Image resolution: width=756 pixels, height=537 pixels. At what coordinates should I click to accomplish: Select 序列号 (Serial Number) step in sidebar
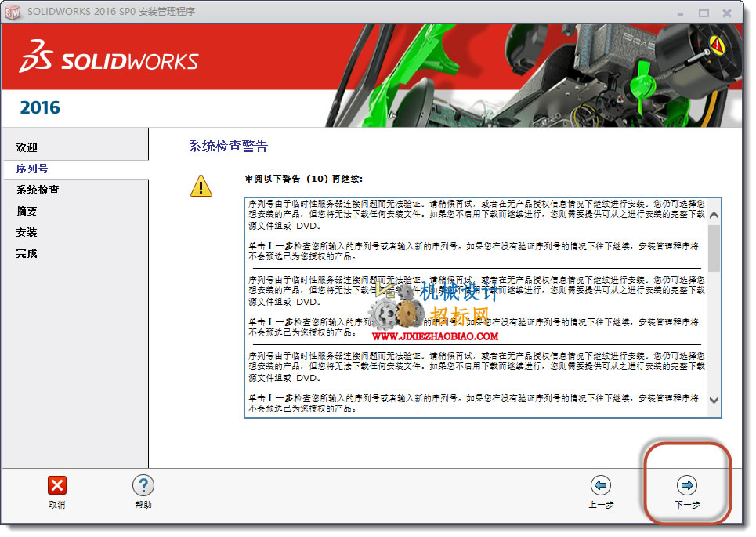point(32,169)
